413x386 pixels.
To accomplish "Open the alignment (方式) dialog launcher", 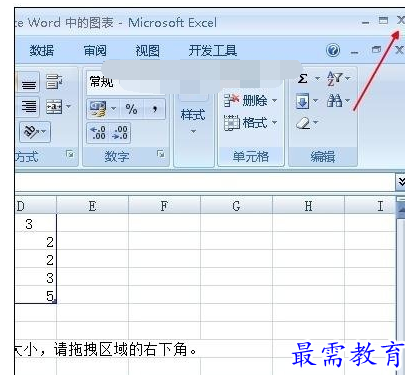I will click(70, 154).
